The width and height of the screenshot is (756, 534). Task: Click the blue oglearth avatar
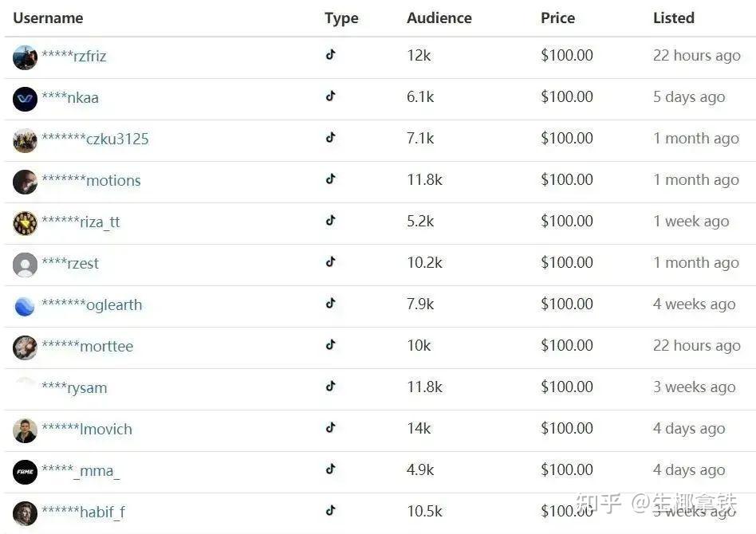point(25,306)
